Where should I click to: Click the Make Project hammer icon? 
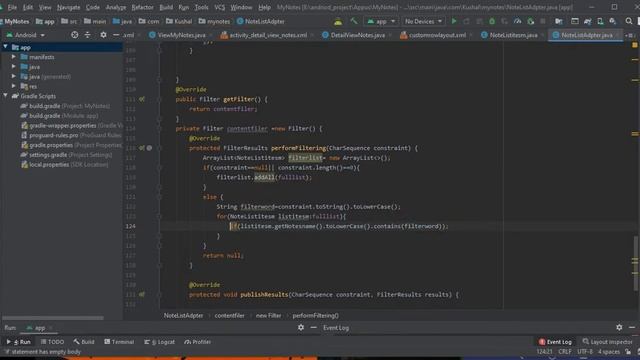(x=353, y=21)
